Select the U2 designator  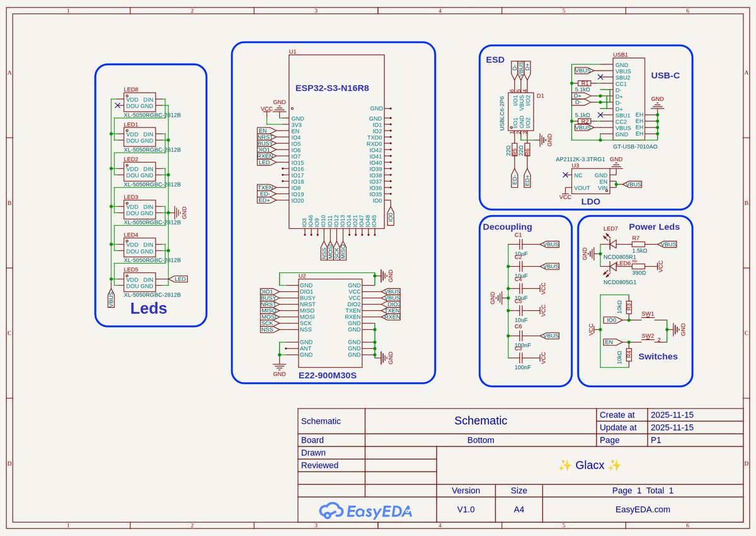pyautogui.click(x=302, y=276)
